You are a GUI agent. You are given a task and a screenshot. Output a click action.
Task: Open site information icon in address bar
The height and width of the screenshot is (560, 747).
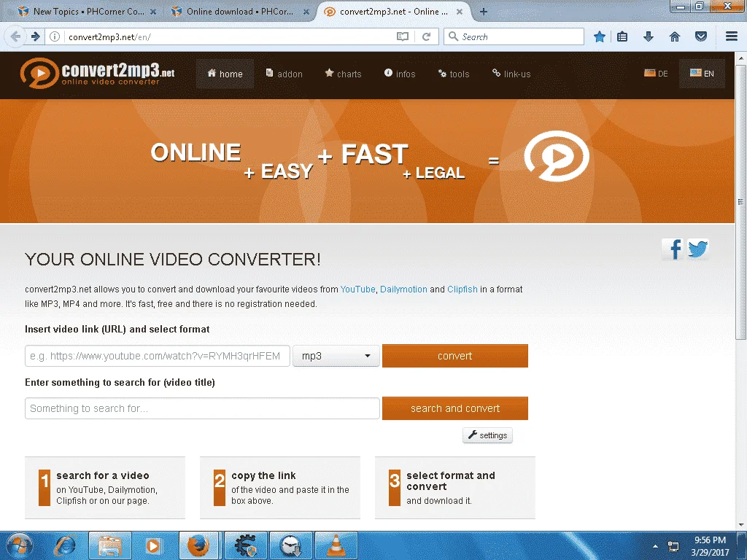(x=55, y=36)
